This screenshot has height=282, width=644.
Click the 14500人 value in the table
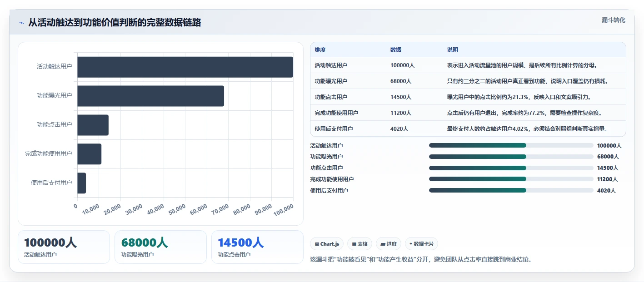[401, 97]
